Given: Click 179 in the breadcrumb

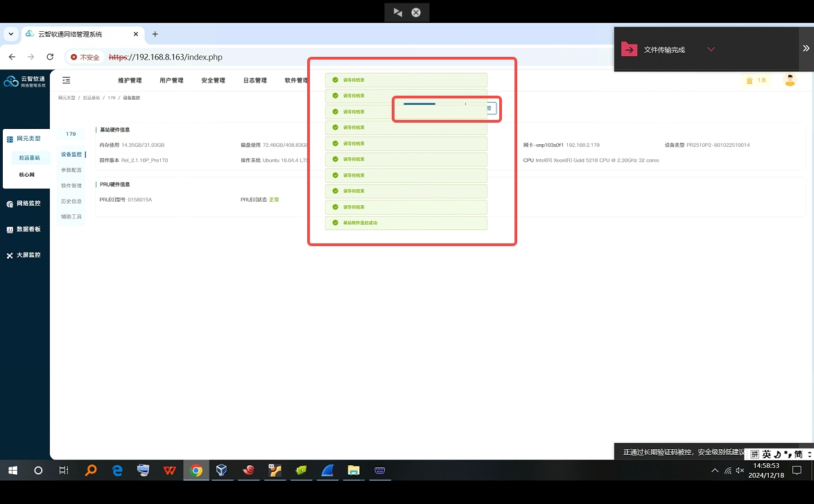Looking at the screenshot, I should coord(112,98).
